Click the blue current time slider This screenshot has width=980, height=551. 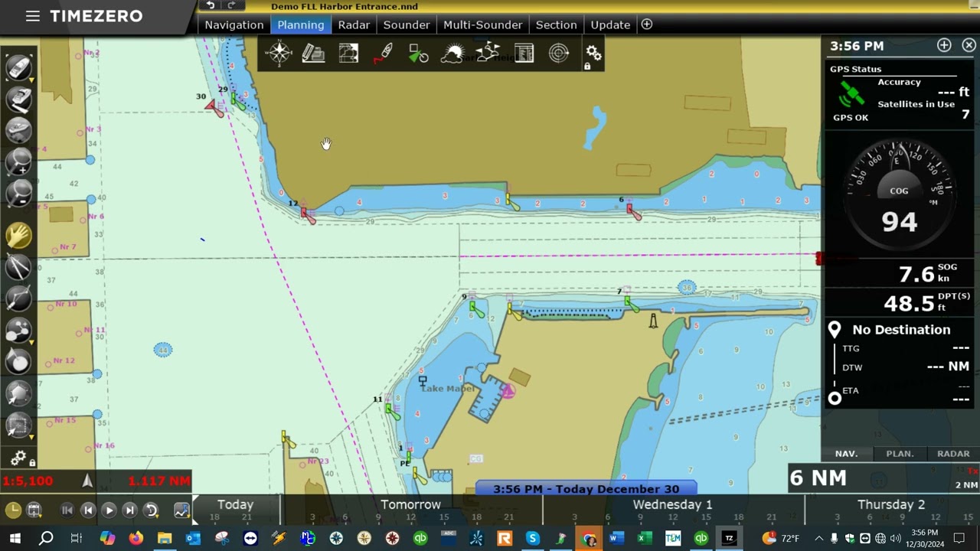click(x=586, y=488)
